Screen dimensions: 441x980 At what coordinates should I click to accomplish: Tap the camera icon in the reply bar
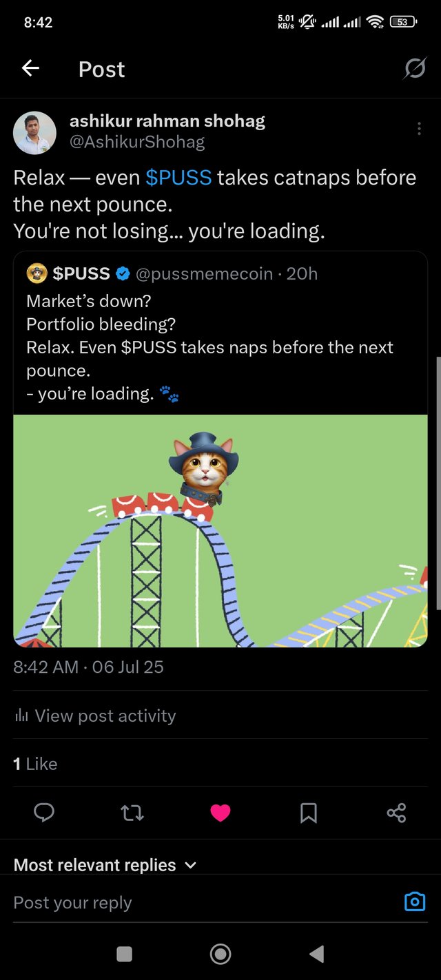tap(414, 901)
